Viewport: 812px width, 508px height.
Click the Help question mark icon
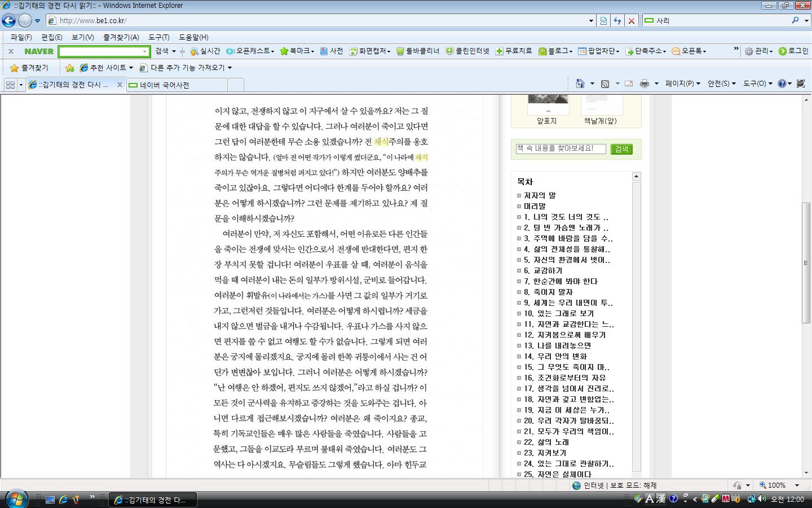[x=782, y=84]
